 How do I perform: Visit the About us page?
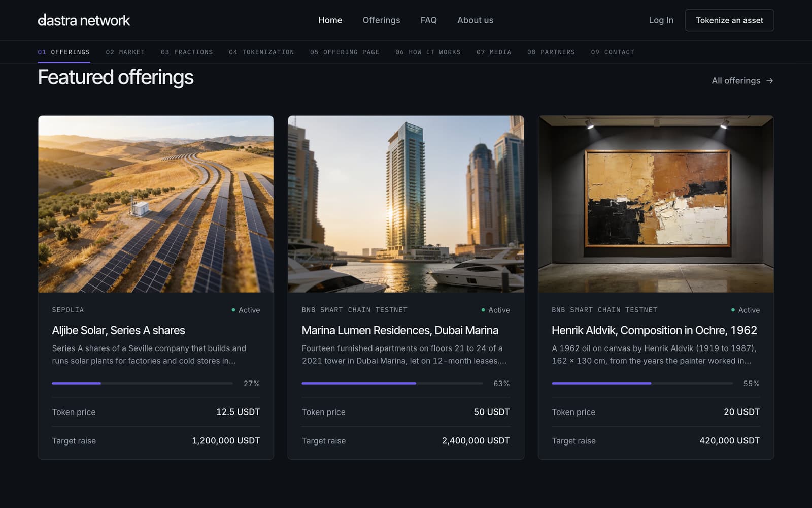coord(475,20)
